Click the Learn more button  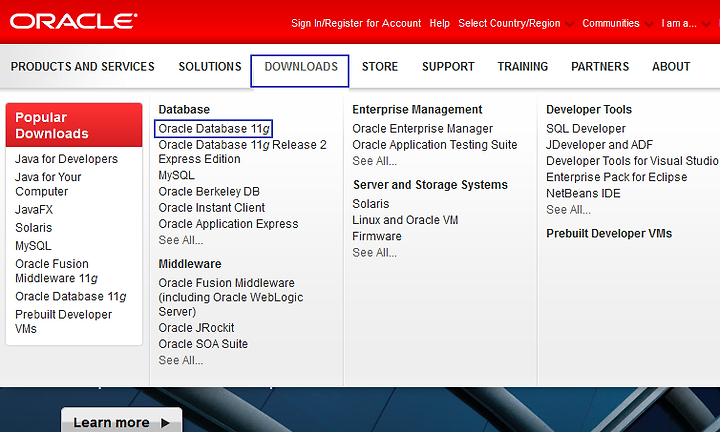pos(121,420)
